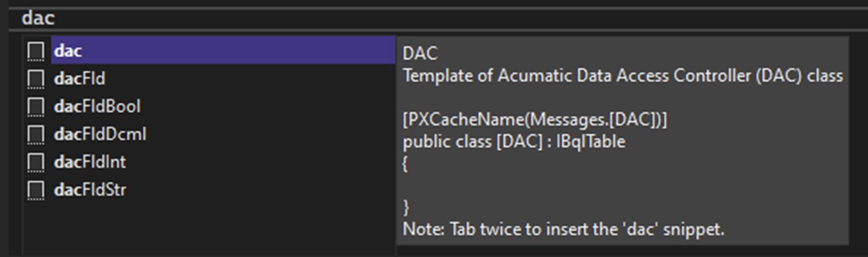Click the snippet icon beside dacFld
The height and width of the screenshot is (257, 868).
[x=36, y=79]
